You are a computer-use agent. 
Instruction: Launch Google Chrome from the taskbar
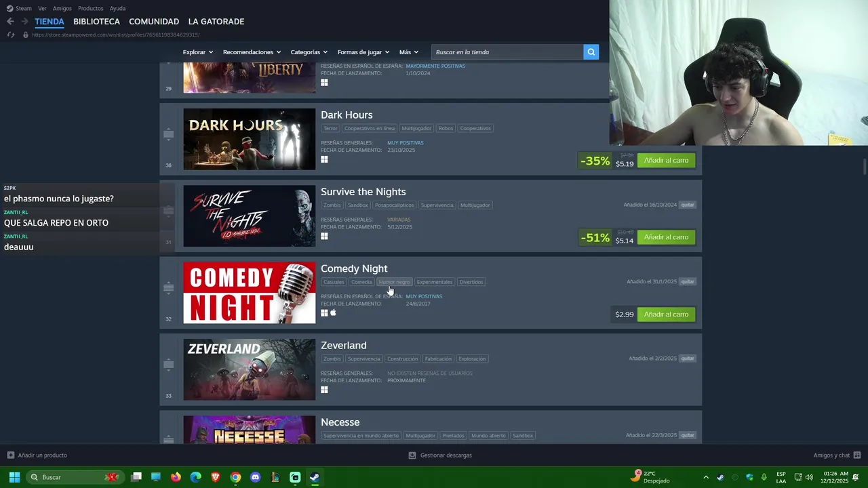tap(235, 477)
